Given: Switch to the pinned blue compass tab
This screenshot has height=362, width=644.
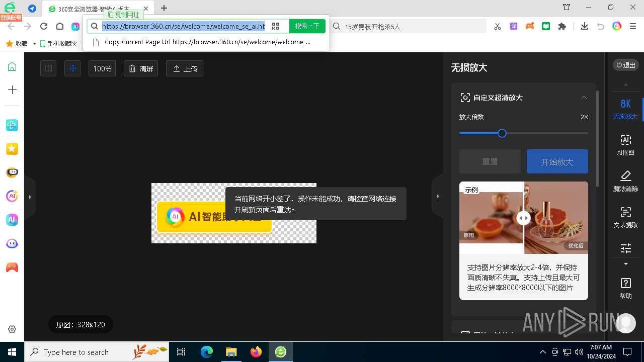Looking at the screenshot, I should point(32,9).
